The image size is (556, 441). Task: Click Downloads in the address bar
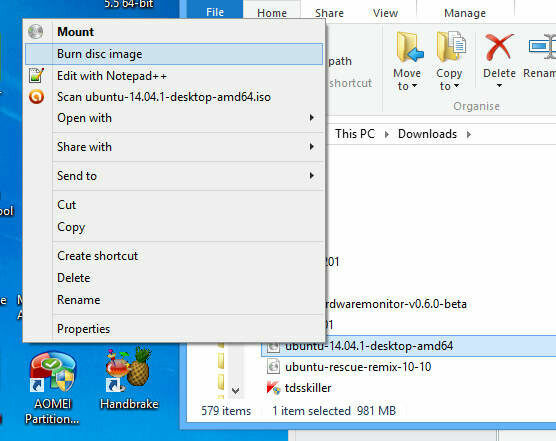[427, 134]
